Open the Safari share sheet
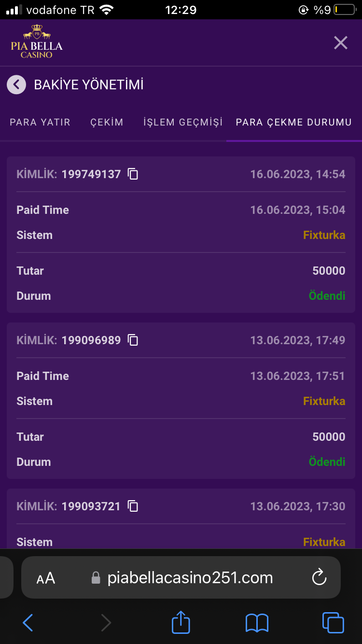Image resolution: width=362 pixels, height=644 pixels. click(x=181, y=623)
